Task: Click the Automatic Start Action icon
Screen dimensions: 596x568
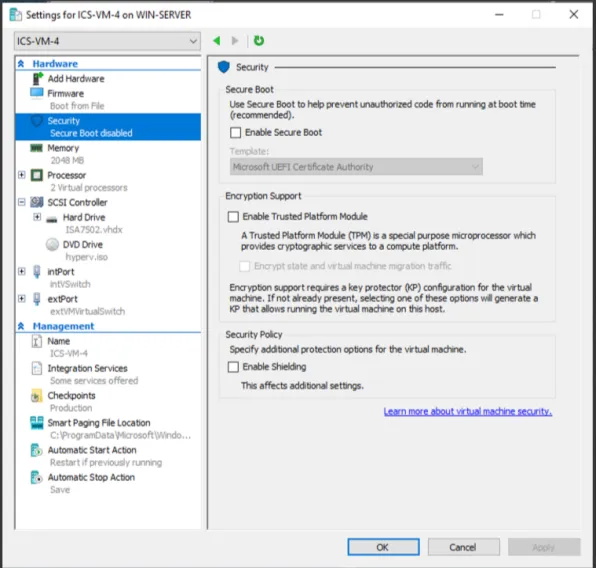Action: [36, 450]
